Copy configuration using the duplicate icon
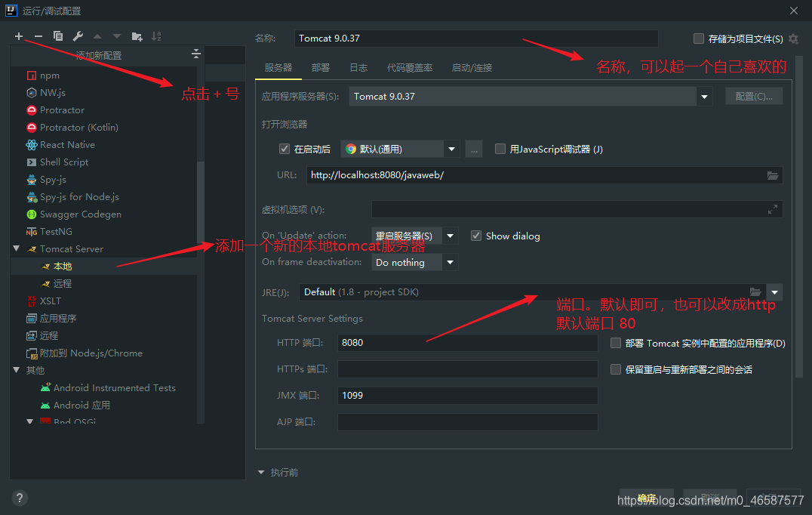 [58, 36]
